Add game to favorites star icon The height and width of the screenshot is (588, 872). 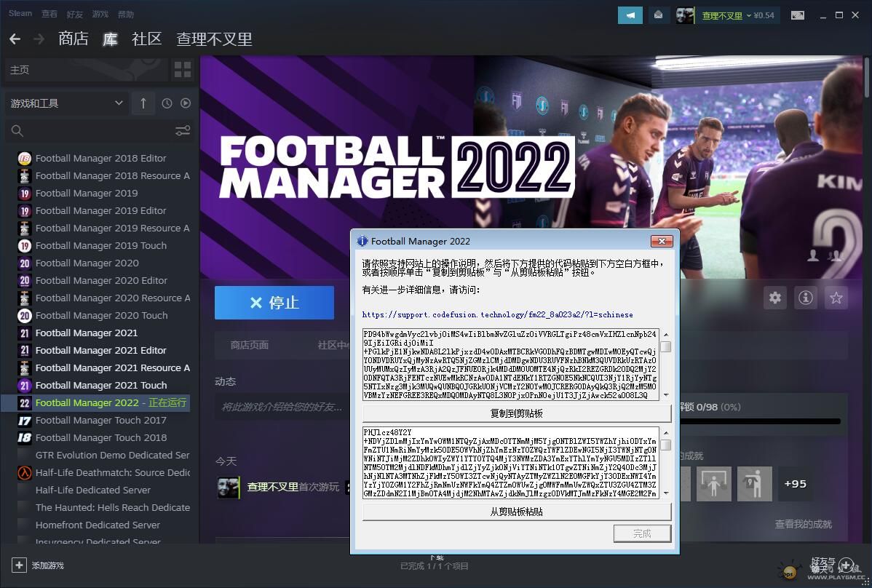point(836,298)
